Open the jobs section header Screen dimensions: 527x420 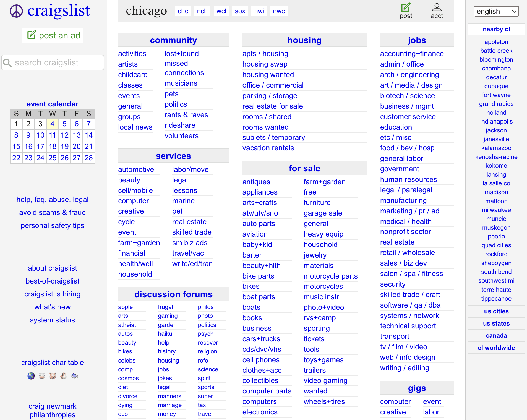417,40
